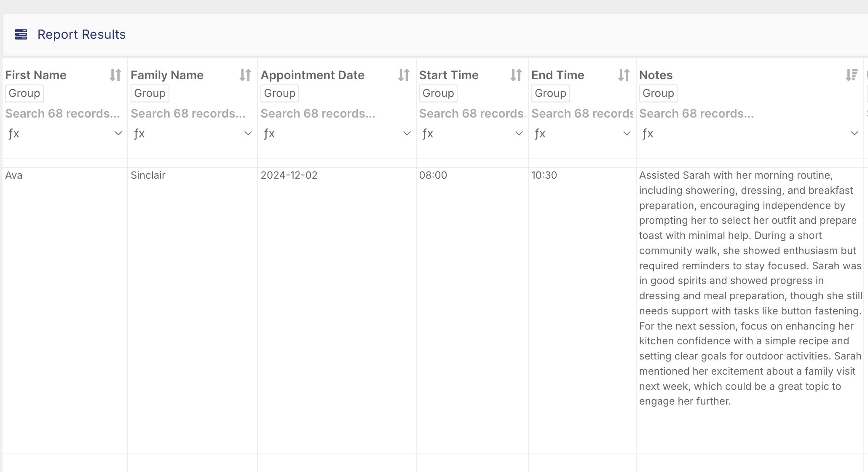The height and width of the screenshot is (472, 868).
Task: Group by End Time
Action: tap(551, 93)
